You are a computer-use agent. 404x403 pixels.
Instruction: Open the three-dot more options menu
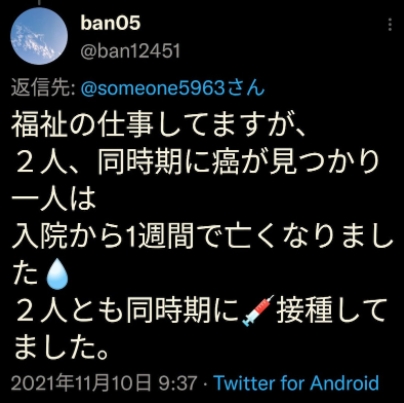click(390, 25)
